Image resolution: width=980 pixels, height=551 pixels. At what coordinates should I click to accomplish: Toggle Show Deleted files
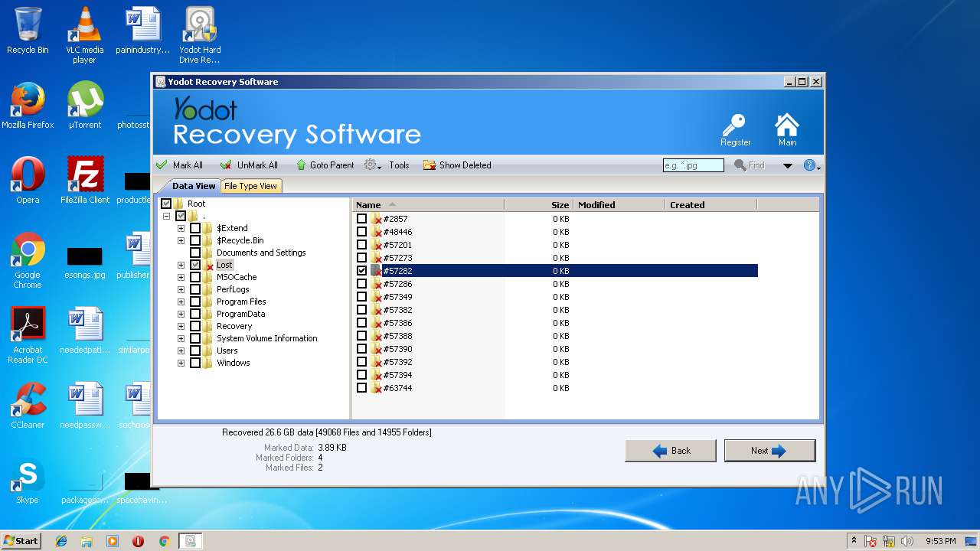(x=457, y=165)
